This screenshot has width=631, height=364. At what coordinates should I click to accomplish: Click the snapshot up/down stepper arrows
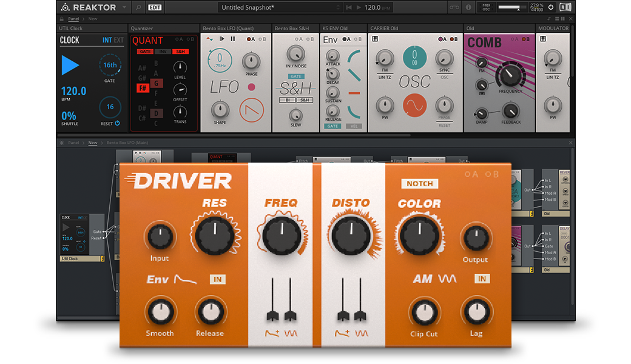coord(338,7)
